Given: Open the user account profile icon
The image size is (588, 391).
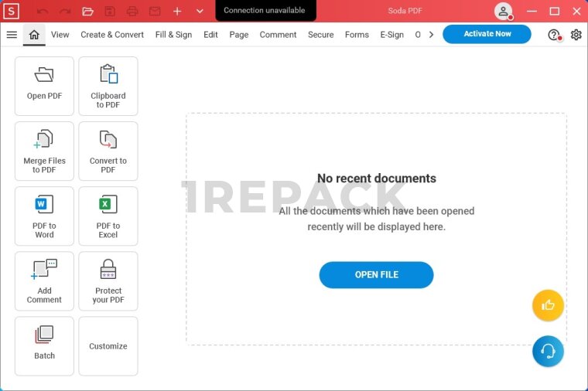Looking at the screenshot, I should [x=504, y=12].
